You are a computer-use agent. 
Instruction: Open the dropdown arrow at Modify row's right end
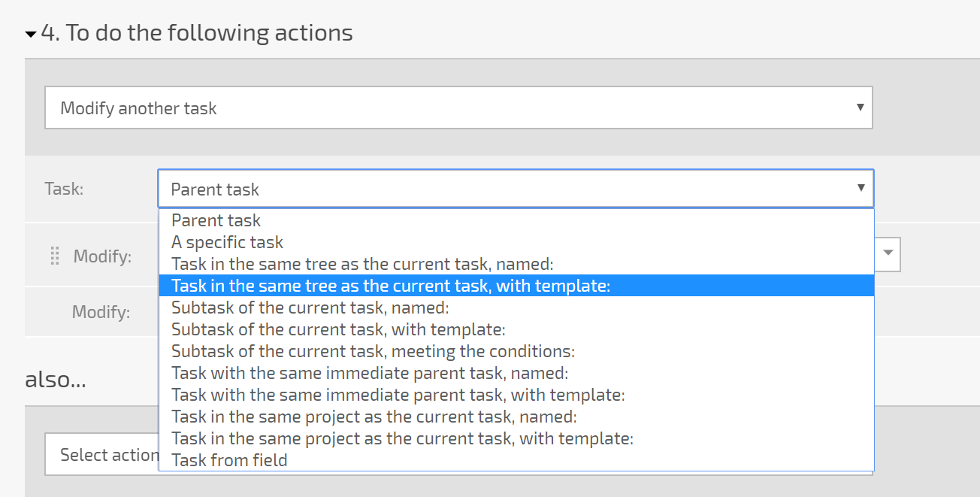click(x=888, y=253)
